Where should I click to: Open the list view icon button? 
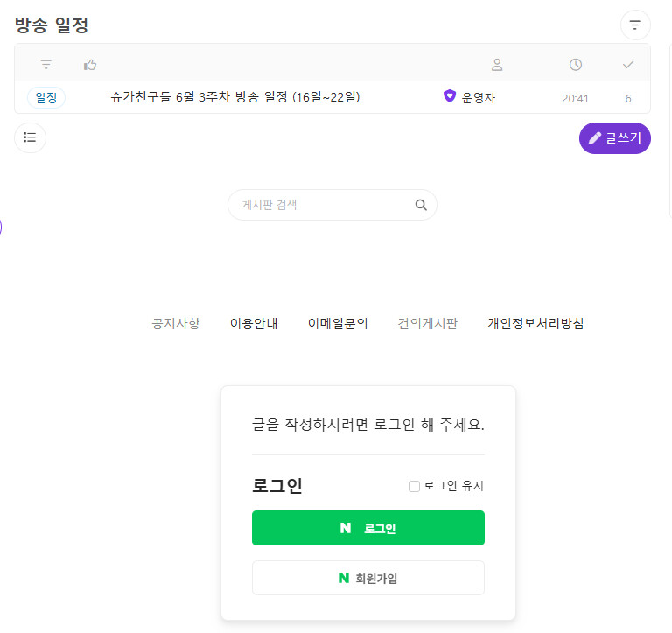click(30, 137)
